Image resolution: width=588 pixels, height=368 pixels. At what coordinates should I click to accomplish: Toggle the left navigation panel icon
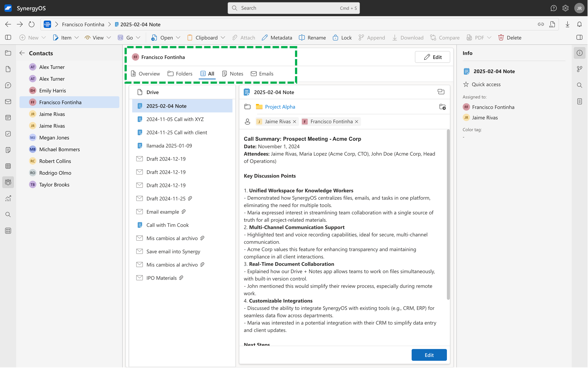click(8, 38)
